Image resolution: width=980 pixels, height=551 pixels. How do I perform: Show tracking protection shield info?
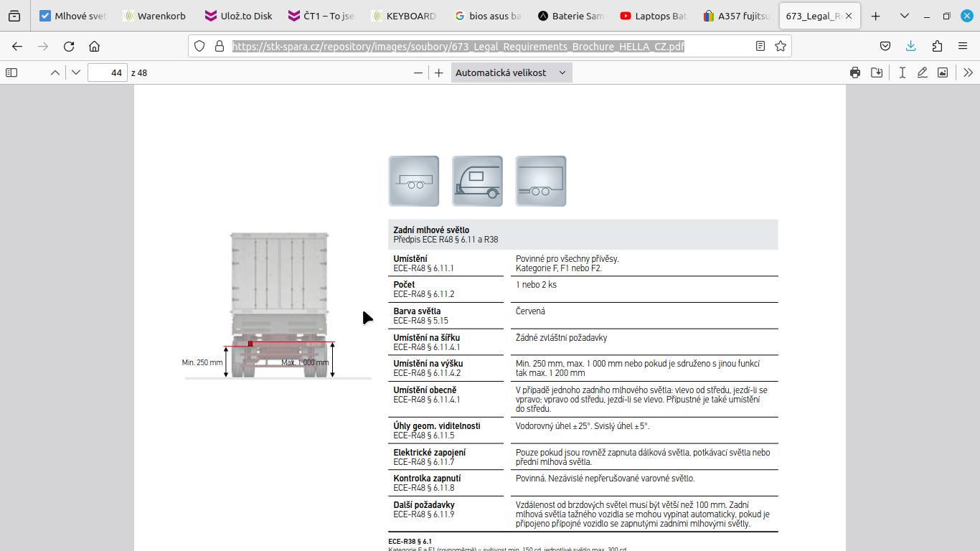pos(201,46)
